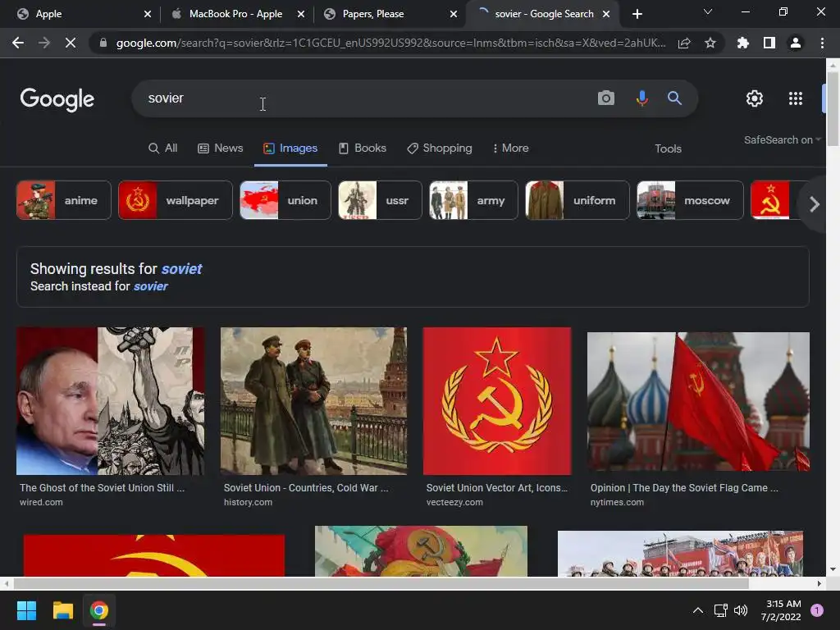Filter images by wallpaper chip
Screen dimensions: 840x630
click(x=176, y=200)
